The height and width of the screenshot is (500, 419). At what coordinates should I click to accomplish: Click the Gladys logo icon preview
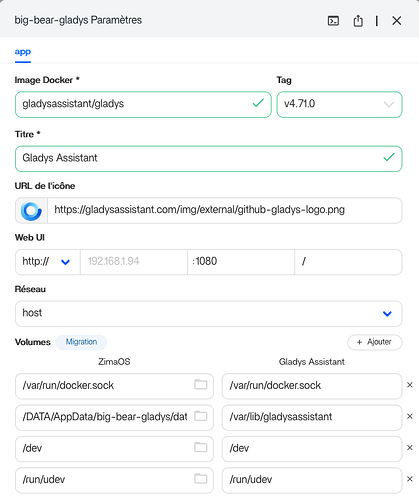click(31, 211)
